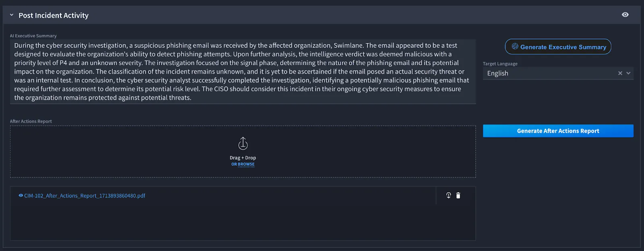Screen dimensions: 644x251
Task: Click the OR BROWSE link
Action: coord(243,164)
